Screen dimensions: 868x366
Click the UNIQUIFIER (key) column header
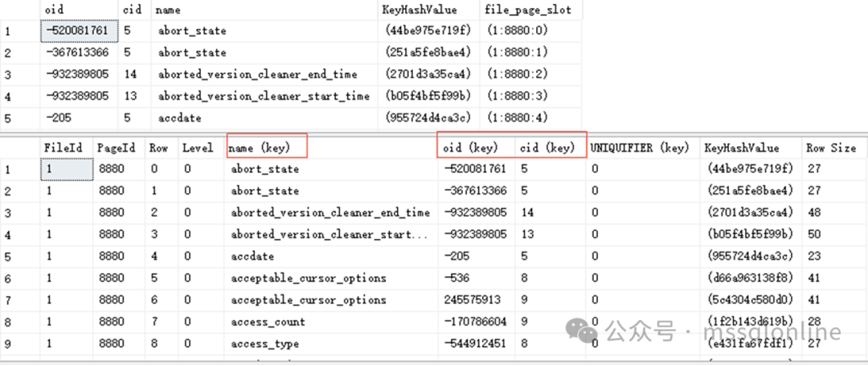640,148
